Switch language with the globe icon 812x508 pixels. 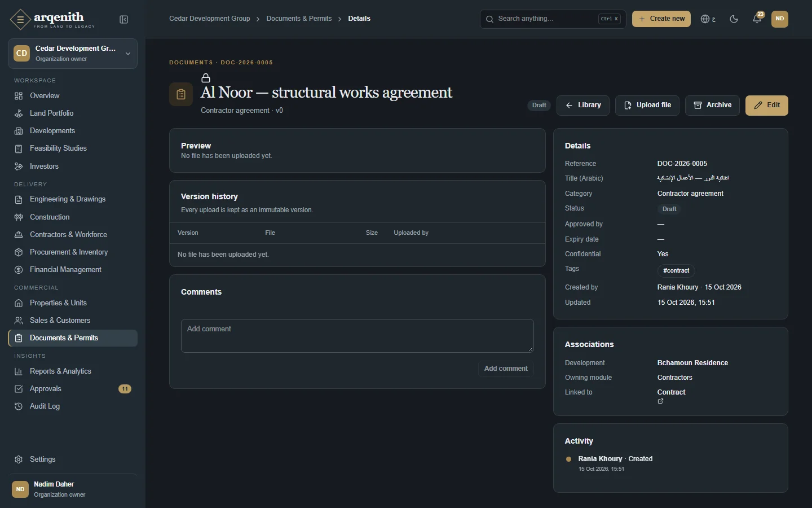(708, 19)
